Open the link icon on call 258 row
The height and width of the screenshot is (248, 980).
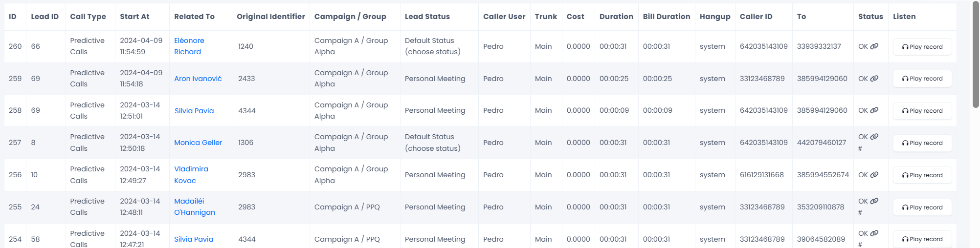click(874, 110)
